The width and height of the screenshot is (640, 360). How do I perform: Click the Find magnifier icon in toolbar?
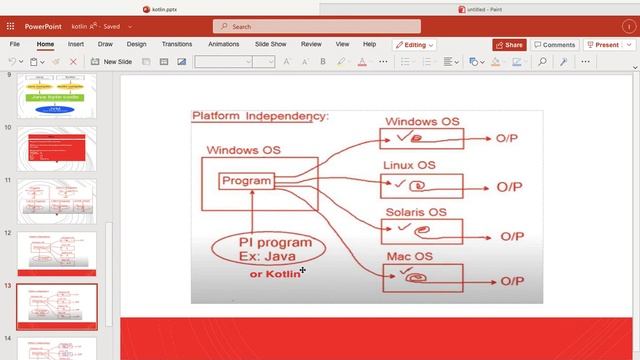tap(542, 62)
